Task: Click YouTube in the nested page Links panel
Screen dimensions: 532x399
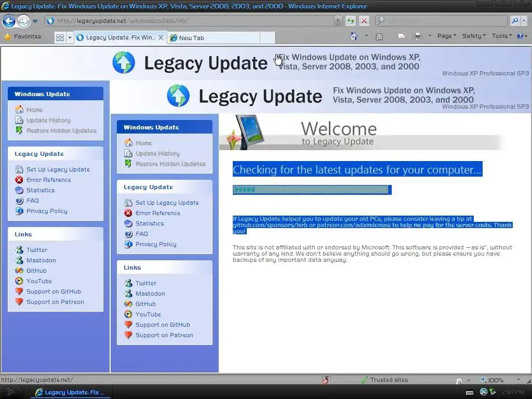Action: (148, 314)
